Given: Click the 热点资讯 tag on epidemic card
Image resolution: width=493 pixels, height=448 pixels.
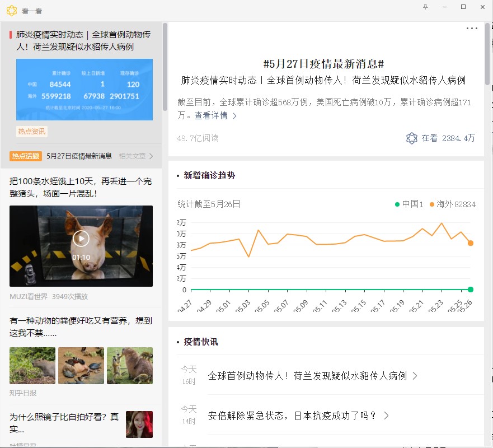Looking at the screenshot, I should pos(32,132).
